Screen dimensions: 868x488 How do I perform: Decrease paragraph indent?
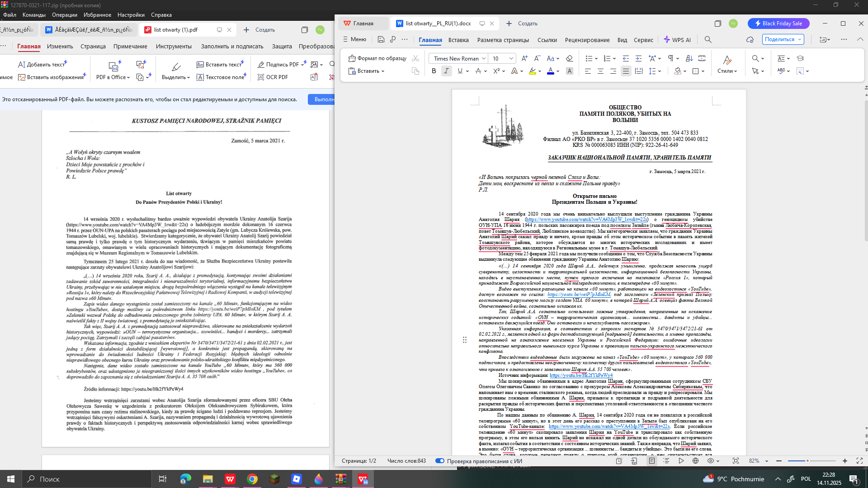point(626,58)
